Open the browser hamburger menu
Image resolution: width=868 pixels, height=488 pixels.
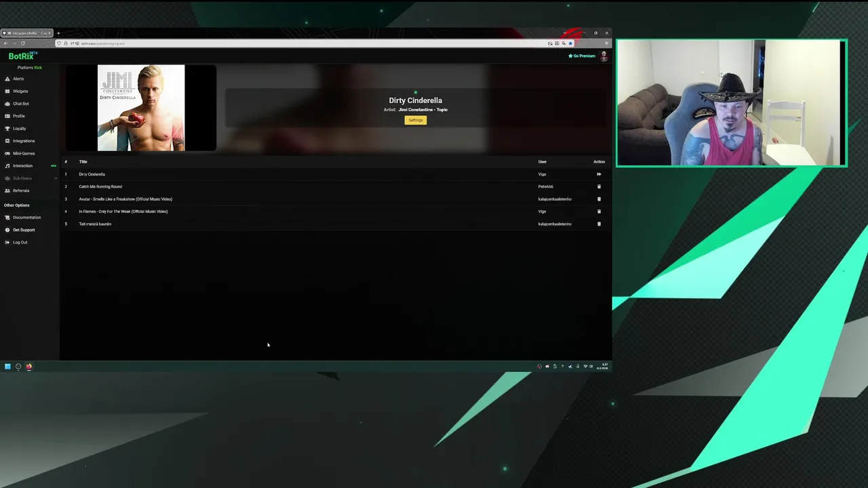point(606,43)
